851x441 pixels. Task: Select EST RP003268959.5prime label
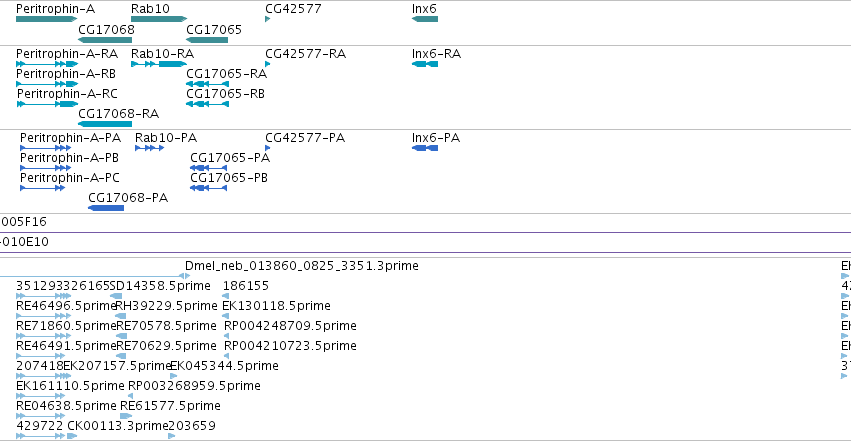(x=194, y=386)
